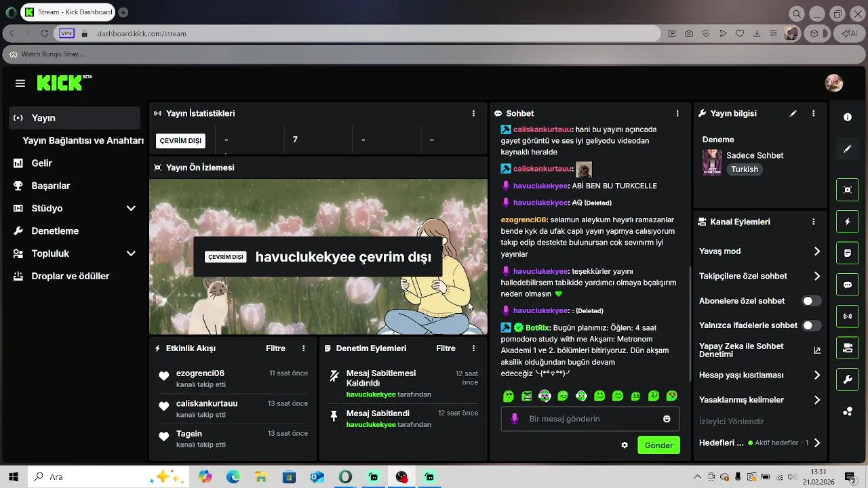Screen dimensions: 868x488
Task: Click the info icon in right rail
Action: pyautogui.click(x=848, y=117)
